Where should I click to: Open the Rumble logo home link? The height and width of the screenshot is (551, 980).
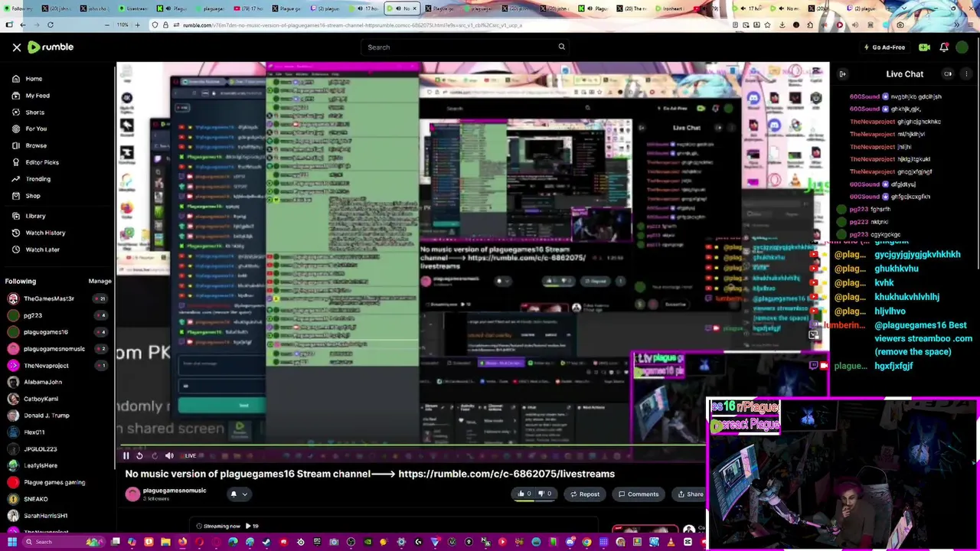click(x=51, y=47)
